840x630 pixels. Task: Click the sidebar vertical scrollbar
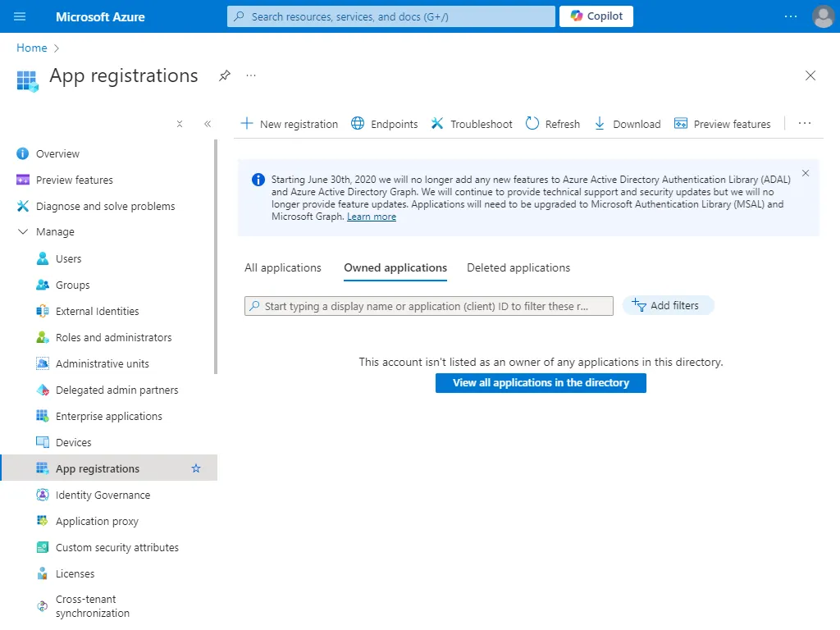[216, 257]
